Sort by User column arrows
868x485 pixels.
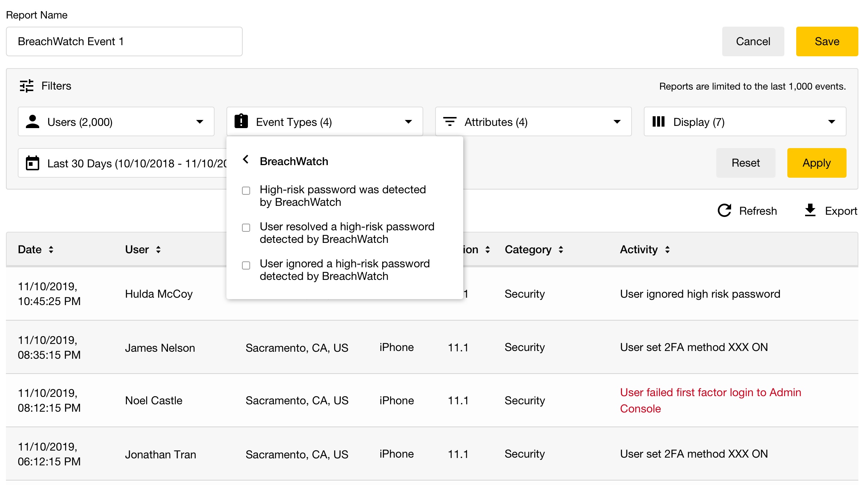click(158, 250)
